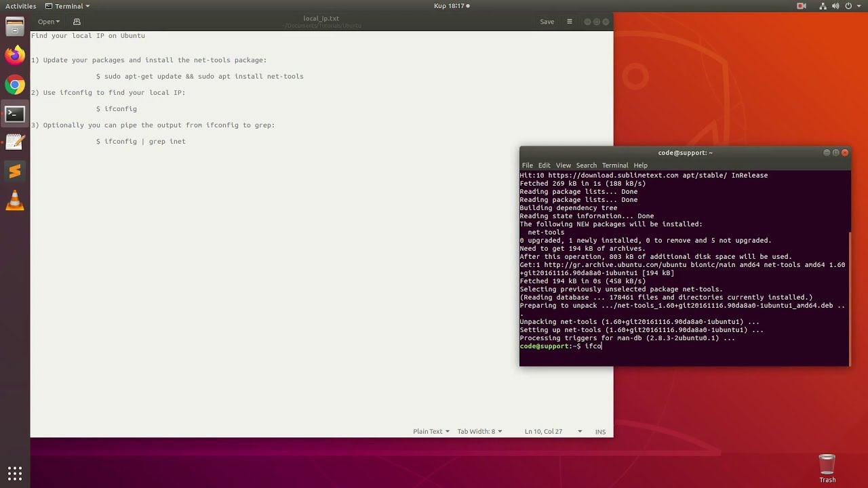Maximize the terminal window

(835, 153)
